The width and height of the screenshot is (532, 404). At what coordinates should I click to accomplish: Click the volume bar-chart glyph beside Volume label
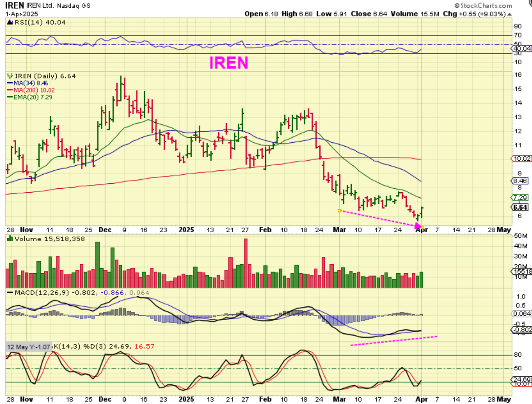pos(10,239)
